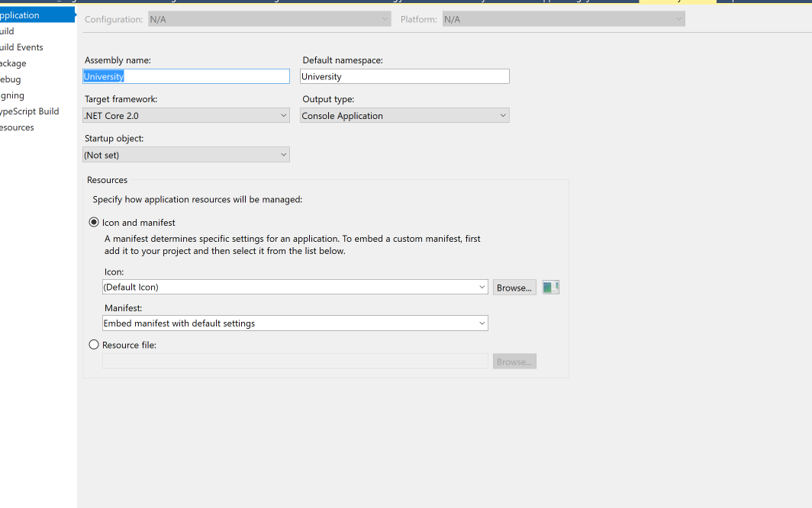Open the Manifest settings dropdown
This screenshot has width=812, height=508.
[x=482, y=323]
